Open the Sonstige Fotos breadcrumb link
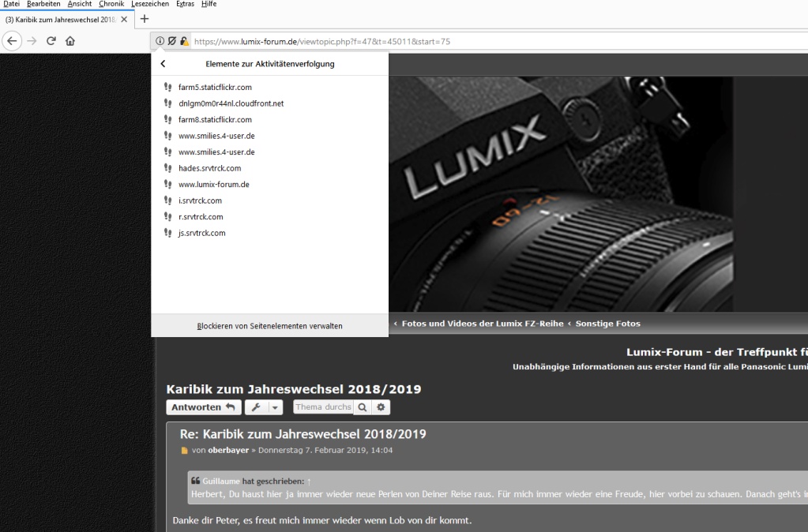 click(607, 324)
